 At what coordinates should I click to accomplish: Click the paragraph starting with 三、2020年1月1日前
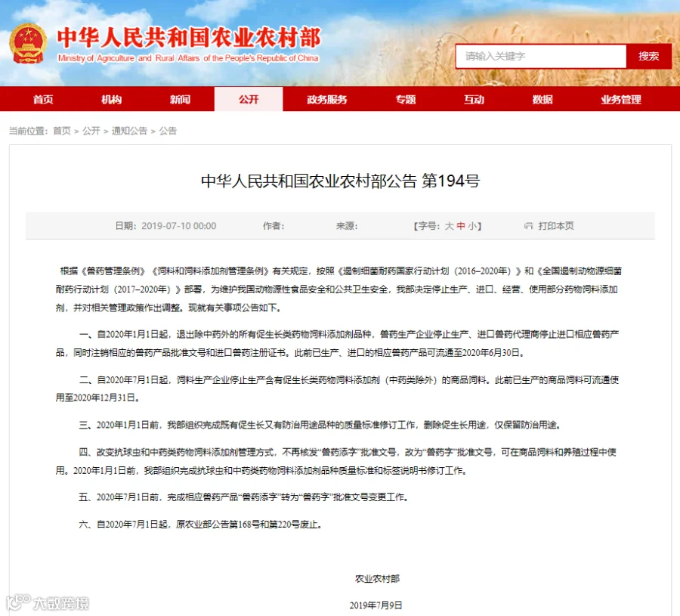[x=320, y=425]
